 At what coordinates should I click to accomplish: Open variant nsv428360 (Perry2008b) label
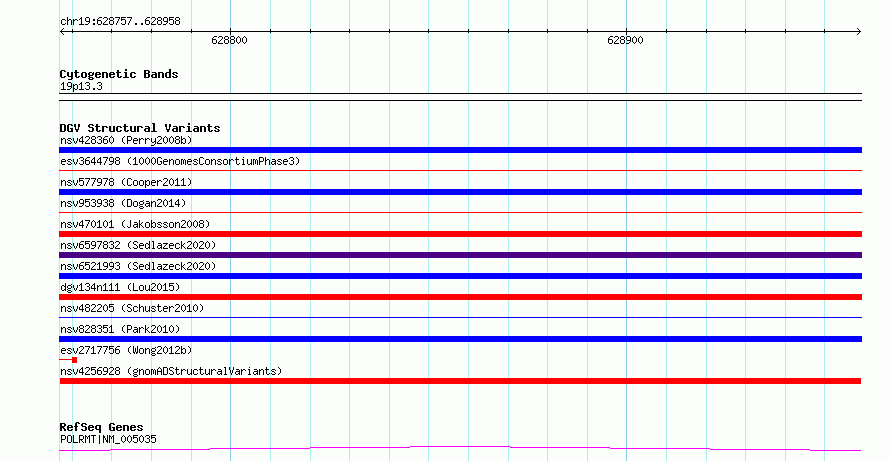coord(126,140)
